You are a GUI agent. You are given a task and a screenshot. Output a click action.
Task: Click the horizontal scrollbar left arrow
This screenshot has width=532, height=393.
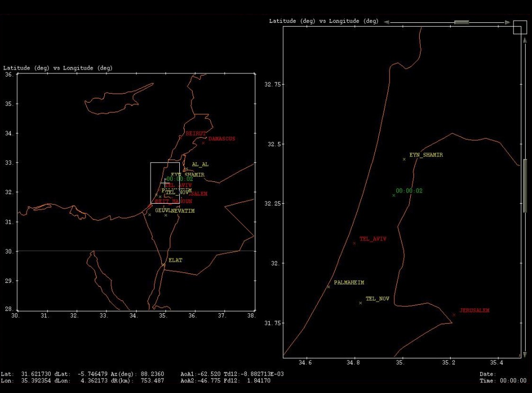386,22
